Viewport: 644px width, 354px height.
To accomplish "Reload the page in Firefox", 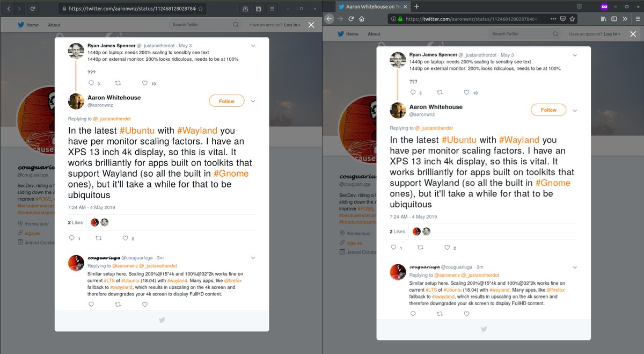I will click(351, 18).
